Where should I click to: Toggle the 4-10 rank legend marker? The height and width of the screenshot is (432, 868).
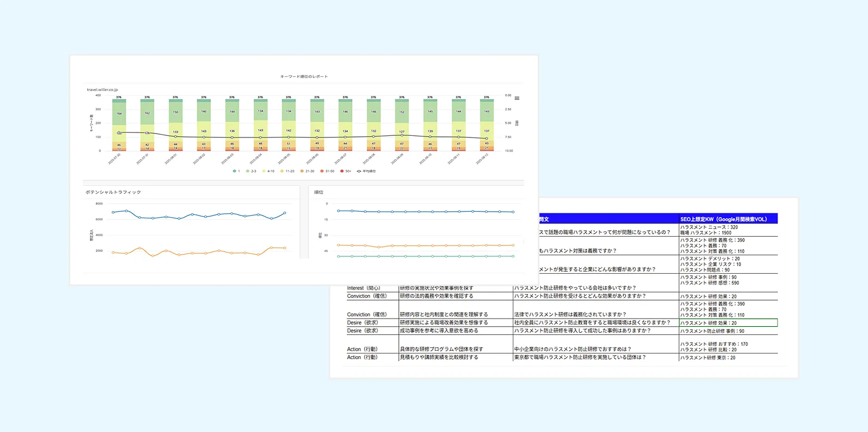click(x=264, y=171)
